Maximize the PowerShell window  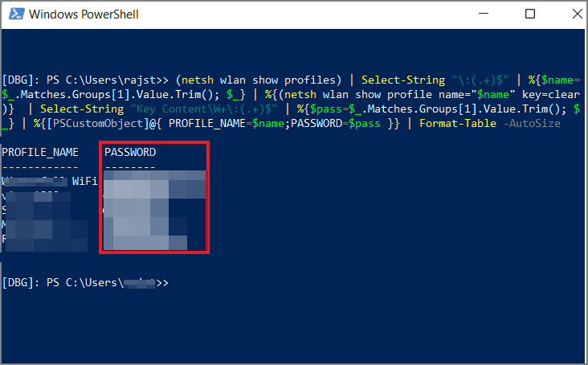click(x=529, y=14)
